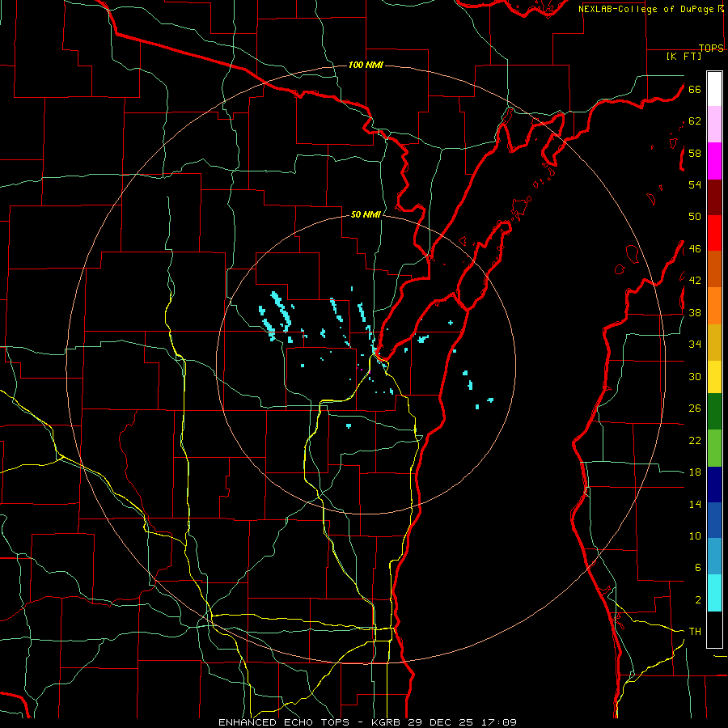
Task: Click the [K FT] units label
Action: point(684,56)
